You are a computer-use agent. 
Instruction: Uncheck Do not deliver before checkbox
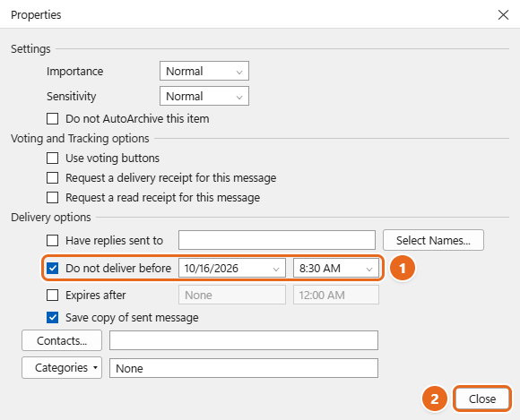(52, 268)
